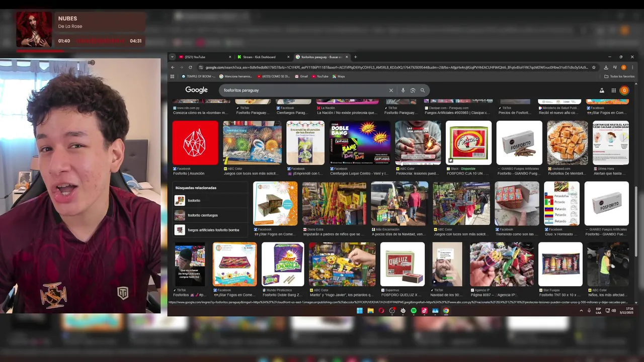Screen dimensions: 644x362
Task: Open Mencione herramie... bookmark
Action: [x=235, y=76]
